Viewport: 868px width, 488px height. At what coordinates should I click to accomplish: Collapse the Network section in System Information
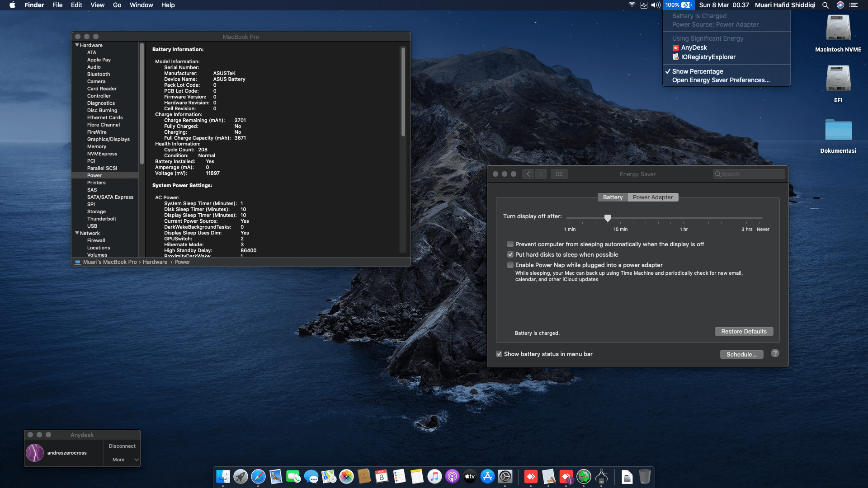pyautogui.click(x=77, y=233)
